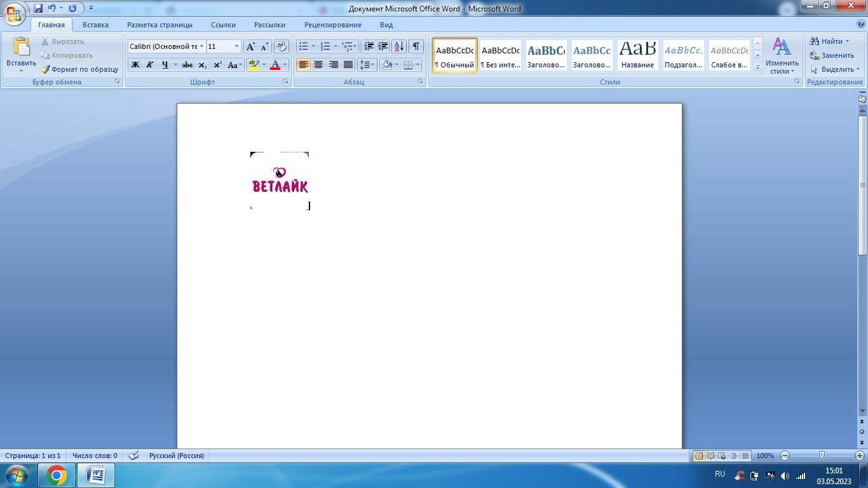Viewport: 868px width, 488px height.
Task: Click the text highlight color button
Action: click(254, 65)
